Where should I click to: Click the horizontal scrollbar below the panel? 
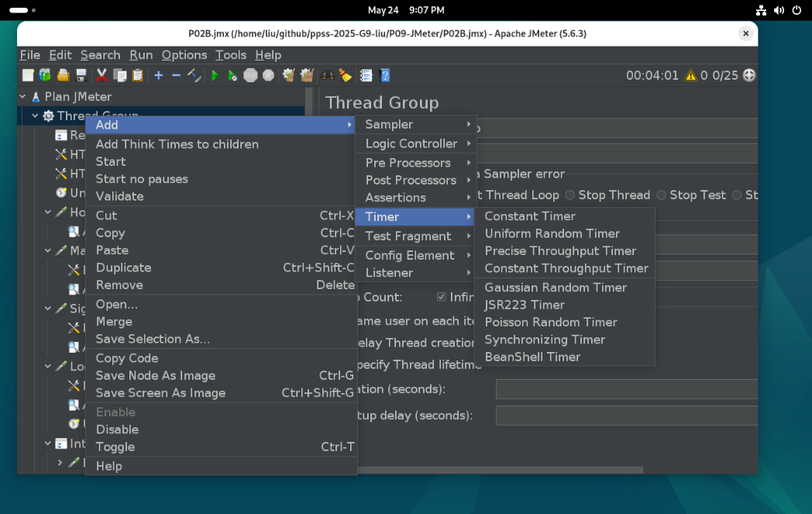pyautogui.click(x=501, y=470)
